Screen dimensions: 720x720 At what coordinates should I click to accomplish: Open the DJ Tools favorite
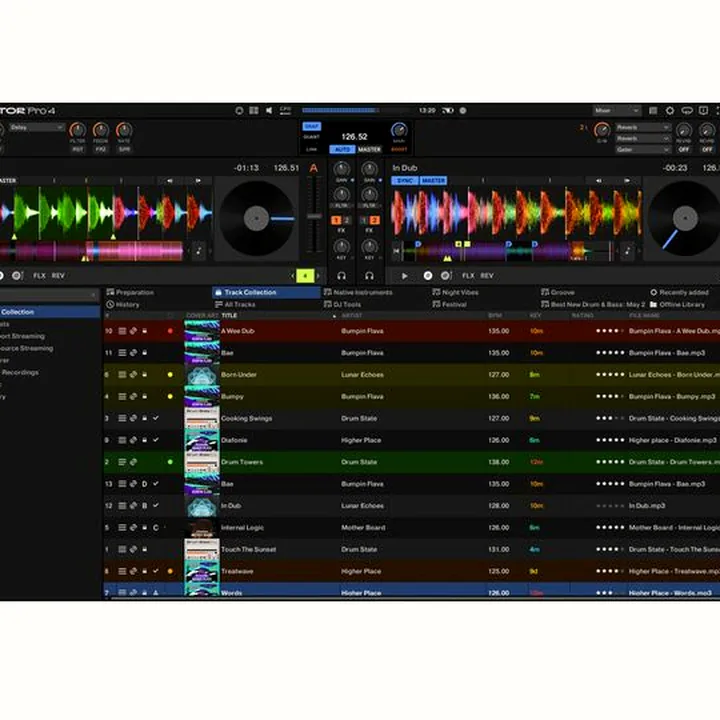(x=343, y=304)
